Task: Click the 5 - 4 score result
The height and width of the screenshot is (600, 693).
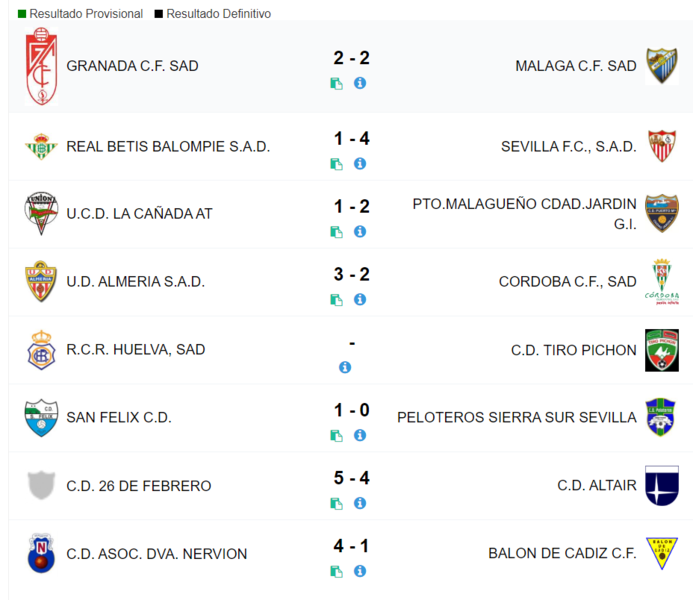Action: point(351,478)
